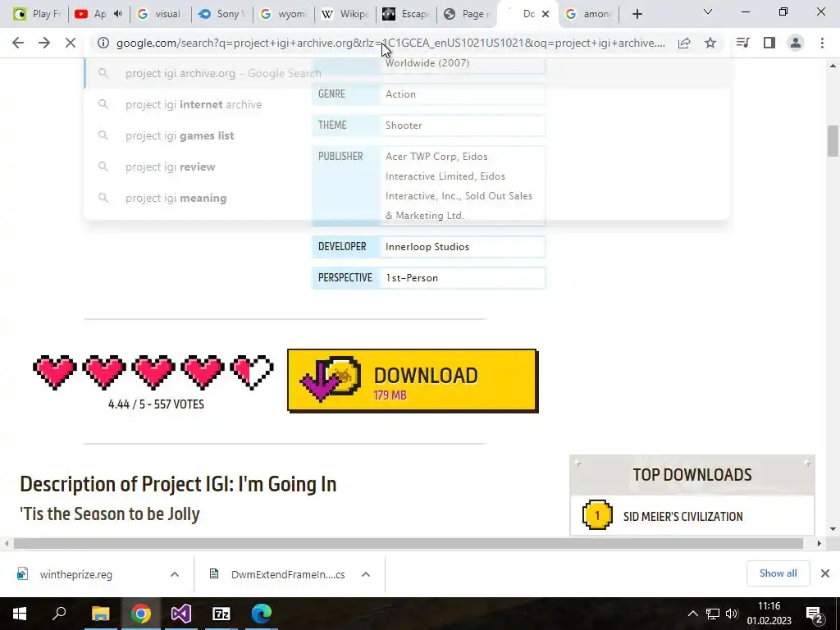
Task: Switch to the among Google tab
Action: pyautogui.click(x=587, y=14)
